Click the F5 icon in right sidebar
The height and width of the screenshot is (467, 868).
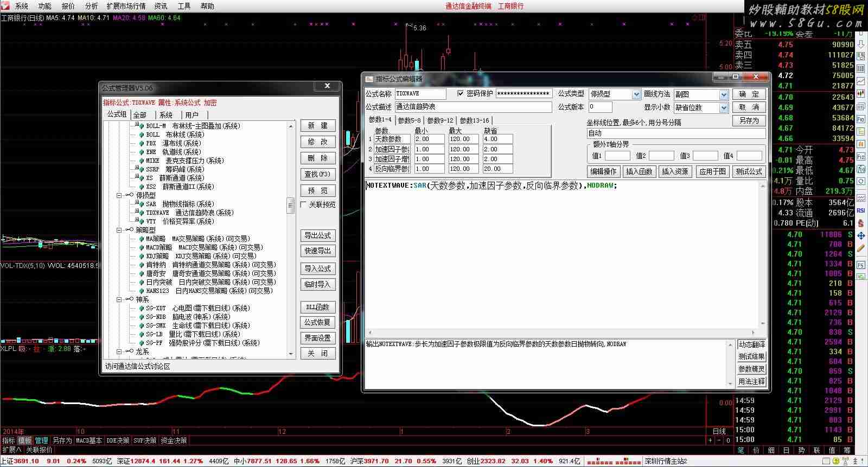(860, 264)
